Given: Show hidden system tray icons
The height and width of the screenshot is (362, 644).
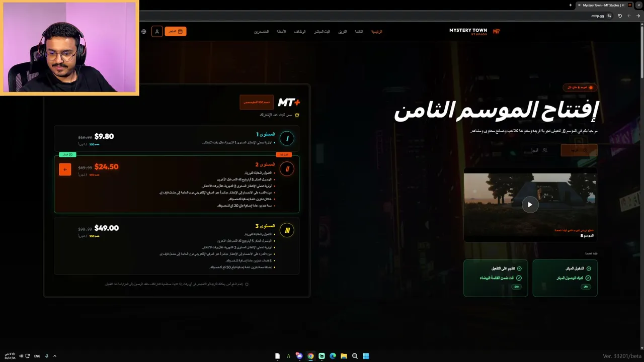Looking at the screenshot, I should [x=55, y=356].
